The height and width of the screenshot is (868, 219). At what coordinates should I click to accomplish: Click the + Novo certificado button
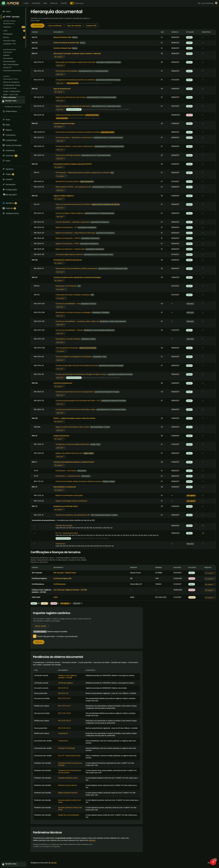click(54, 25)
